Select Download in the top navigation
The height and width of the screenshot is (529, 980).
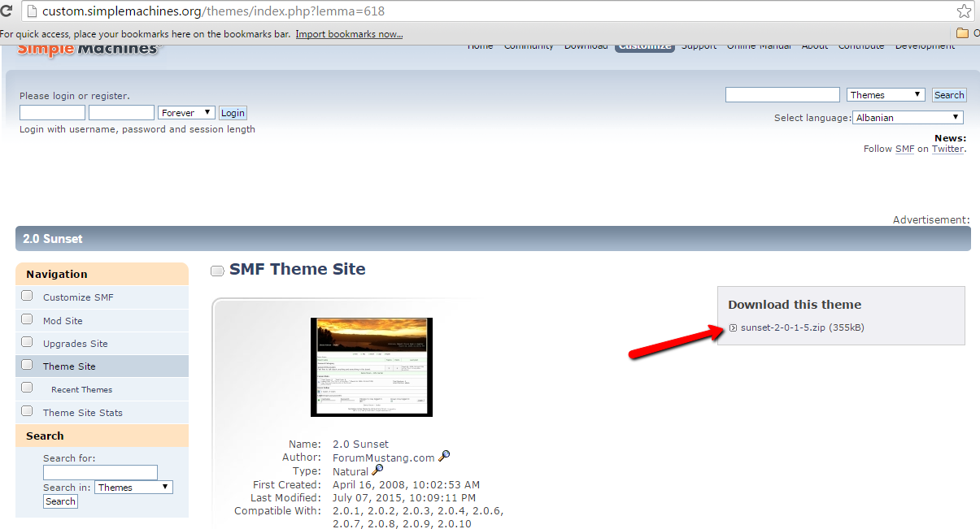tap(586, 46)
